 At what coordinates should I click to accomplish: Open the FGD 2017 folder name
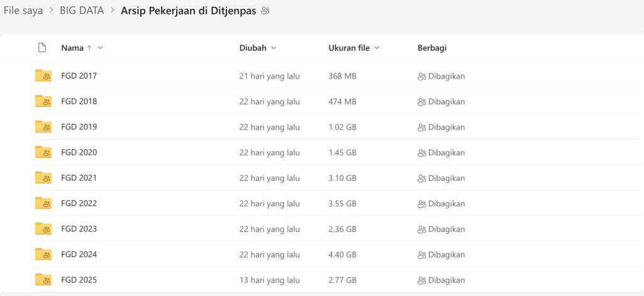point(79,76)
